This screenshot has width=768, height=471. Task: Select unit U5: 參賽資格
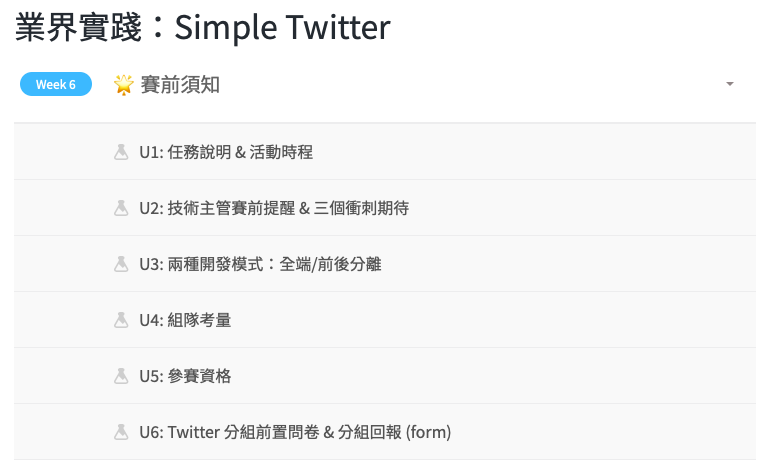click(186, 376)
